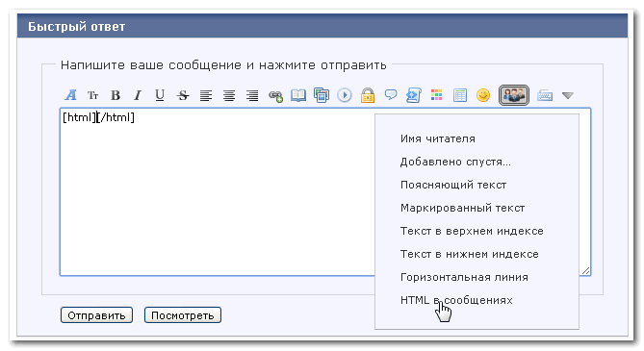
Task: Open the text color grid
Action: tap(437, 95)
